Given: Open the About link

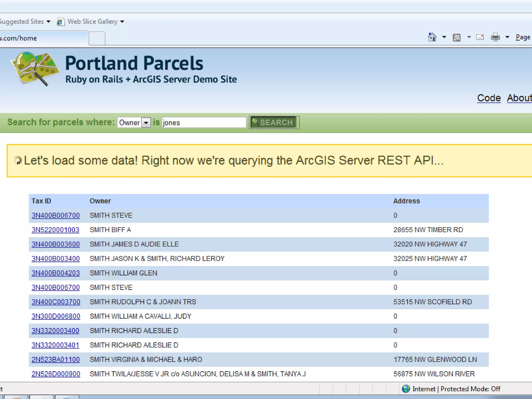Looking at the screenshot, I should 519,98.
